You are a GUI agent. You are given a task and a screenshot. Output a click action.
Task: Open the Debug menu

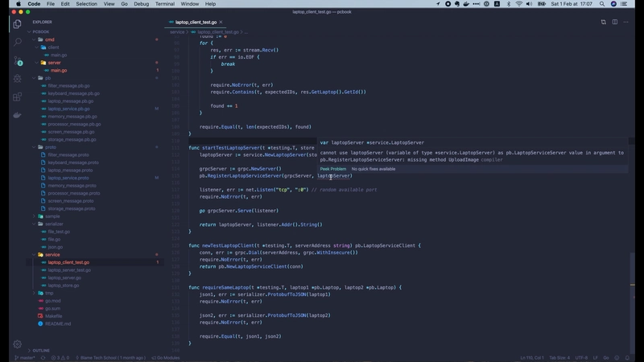click(142, 4)
